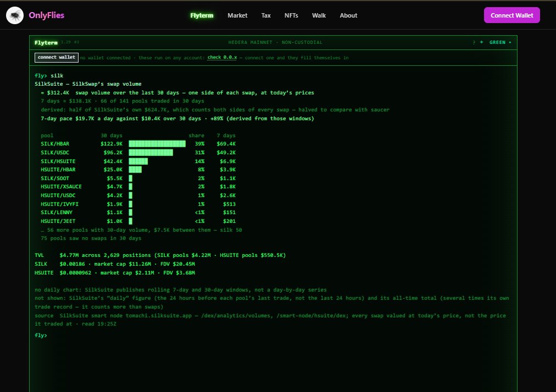Click the $69.4K 7-day value

[226, 144]
